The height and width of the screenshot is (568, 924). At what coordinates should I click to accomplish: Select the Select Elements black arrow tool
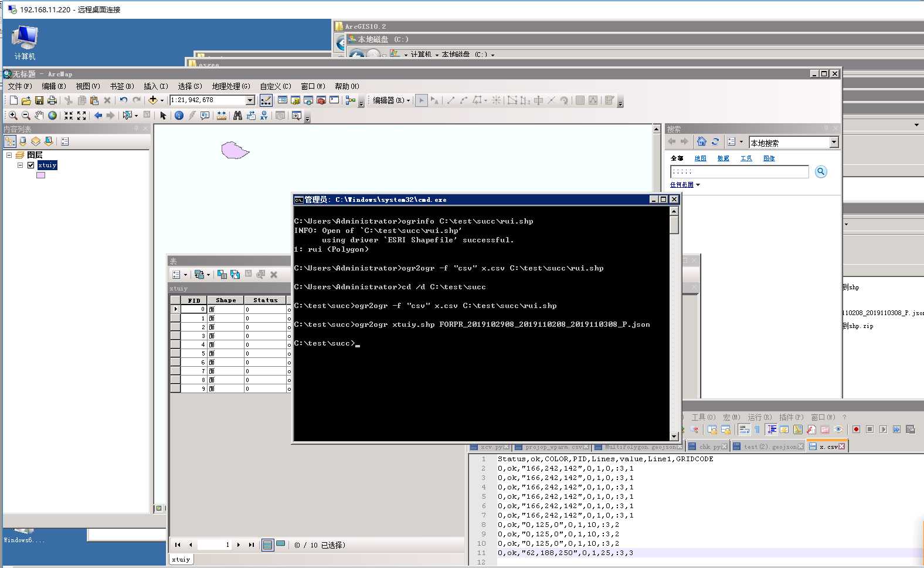coord(163,116)
